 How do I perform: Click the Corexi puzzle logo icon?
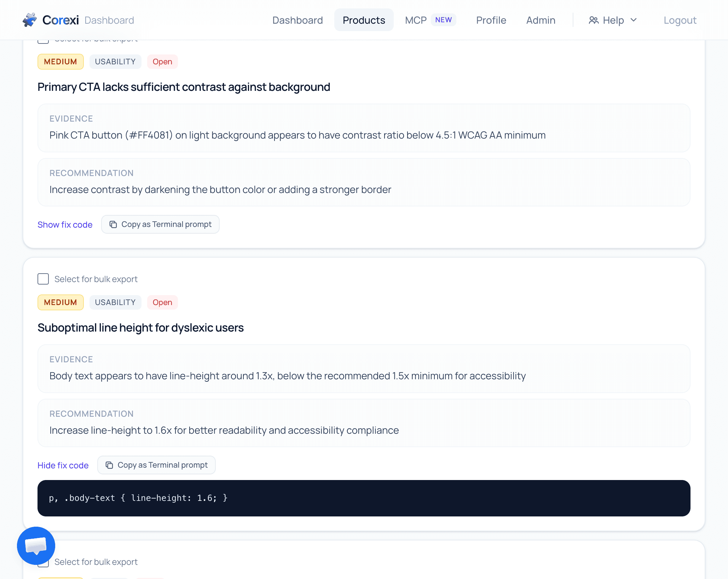(30, 20)
